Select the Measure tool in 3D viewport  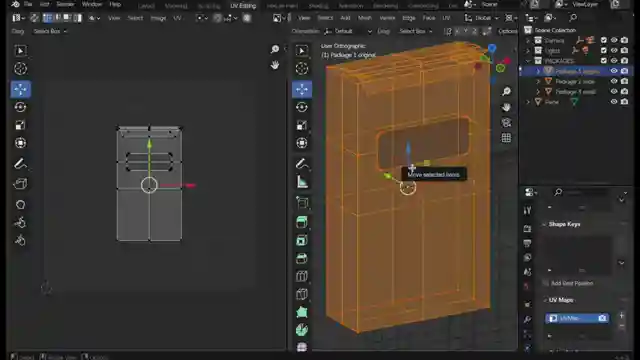pos(302,182)
